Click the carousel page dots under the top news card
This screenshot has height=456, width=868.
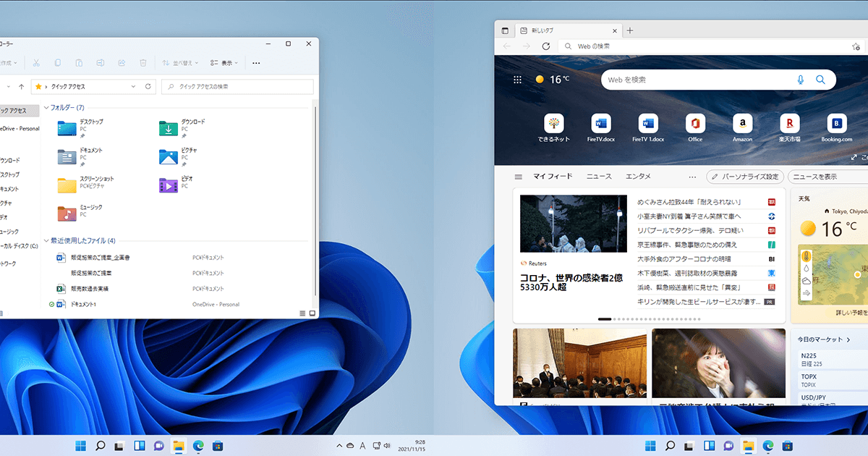650,318
